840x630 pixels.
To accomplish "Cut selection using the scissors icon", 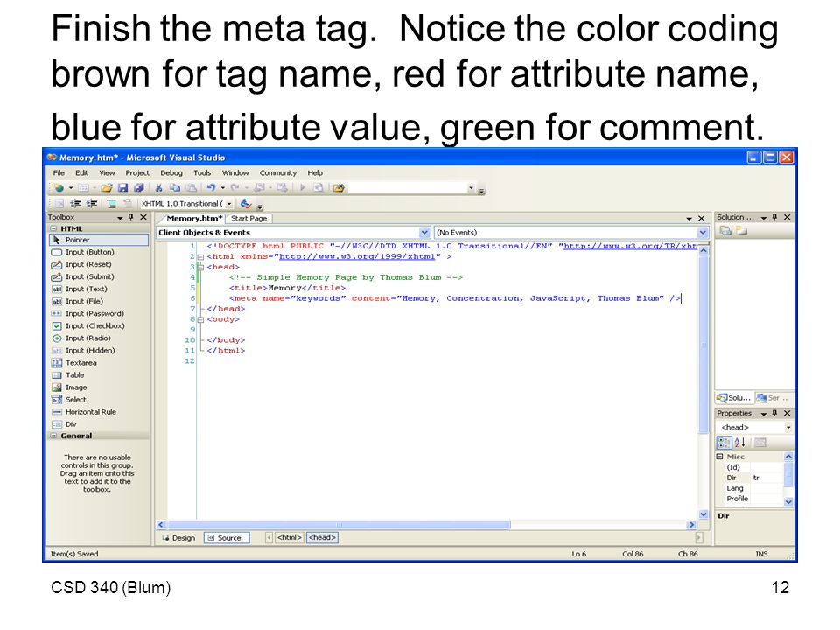I will (x=158, y=188).
